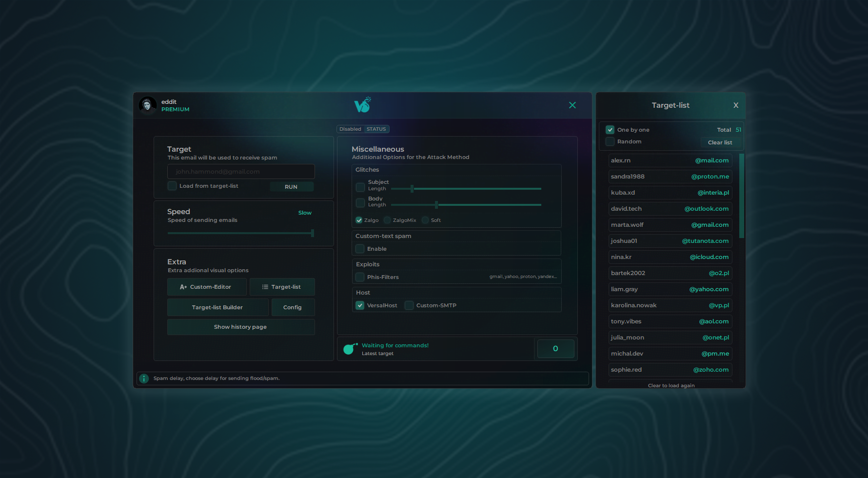The width and height of the screenshot is (868, 478).
Task: Open the Show history page
Action: [241, 327]
